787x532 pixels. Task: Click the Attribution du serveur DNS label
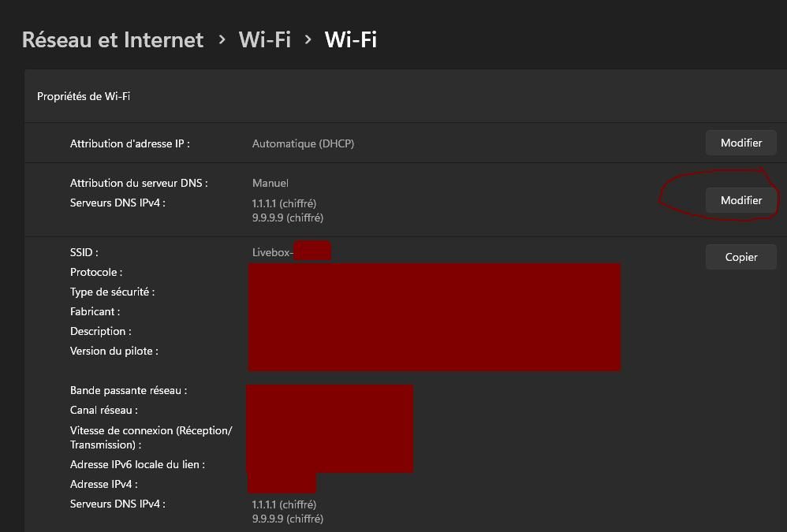click(x=139, y=183)
